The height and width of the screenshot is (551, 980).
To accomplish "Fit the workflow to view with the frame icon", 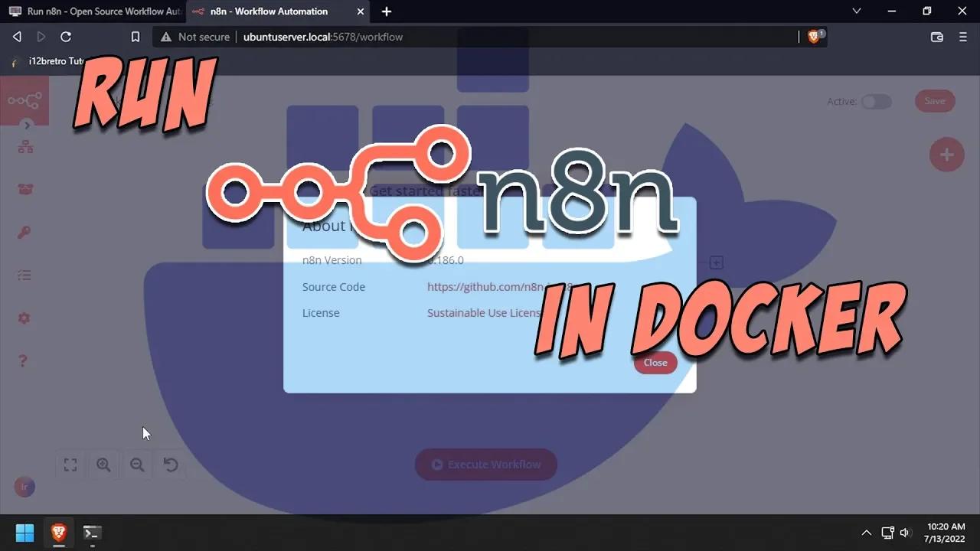I will pyautogui.click(x=70, y=465).
